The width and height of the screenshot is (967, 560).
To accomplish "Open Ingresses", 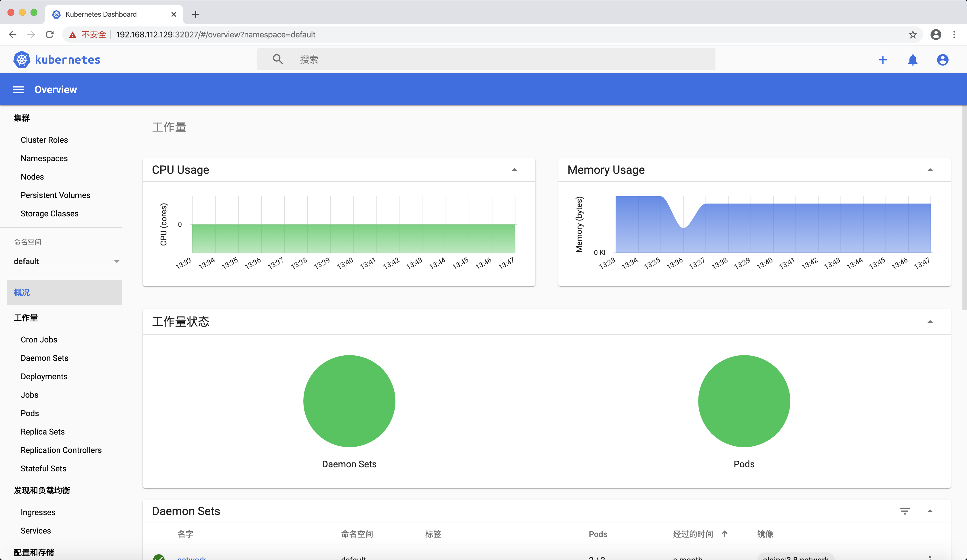I will (38, 512).
